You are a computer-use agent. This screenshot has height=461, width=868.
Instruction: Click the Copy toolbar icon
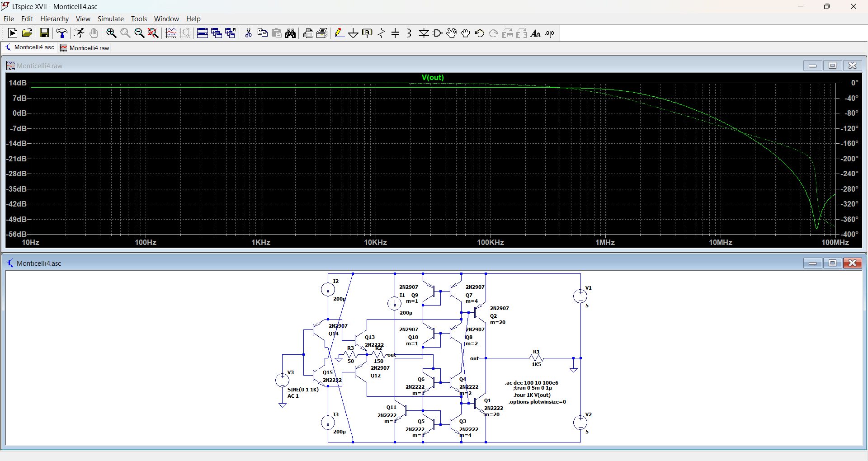pyautogui.click(x=262, y=33)
